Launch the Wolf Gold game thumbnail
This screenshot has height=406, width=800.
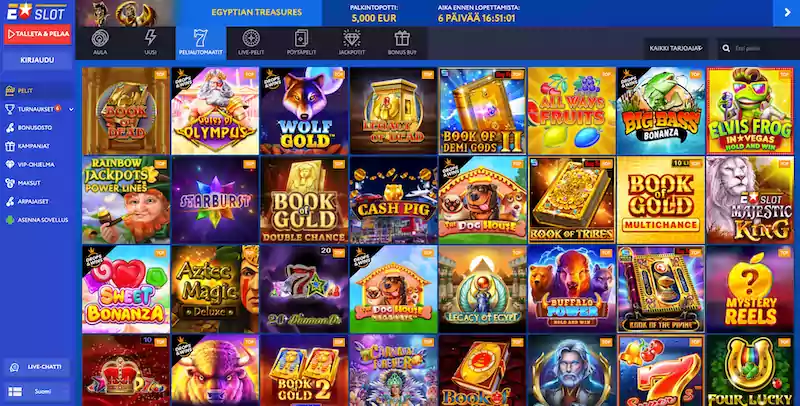304,111
